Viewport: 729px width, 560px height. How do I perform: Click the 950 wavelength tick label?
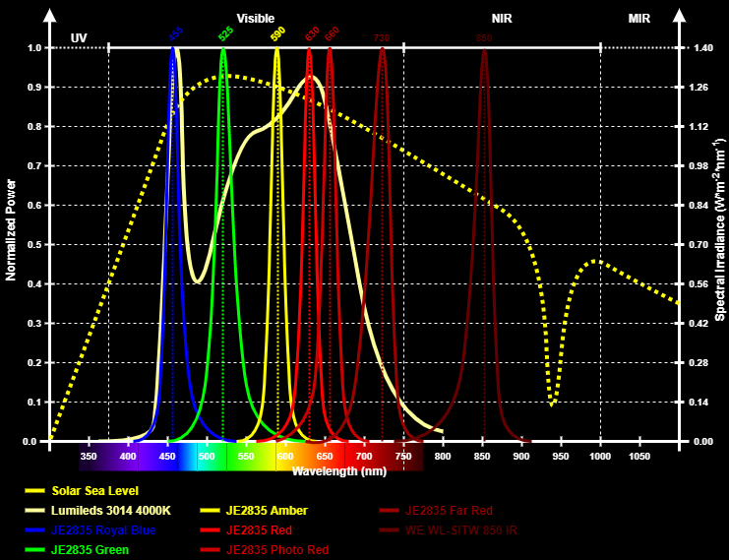click(561, 457)
